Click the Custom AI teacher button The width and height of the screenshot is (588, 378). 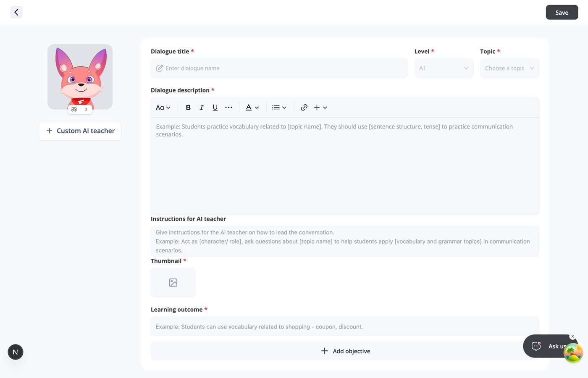pyautogui.click(x=80, y=131)
